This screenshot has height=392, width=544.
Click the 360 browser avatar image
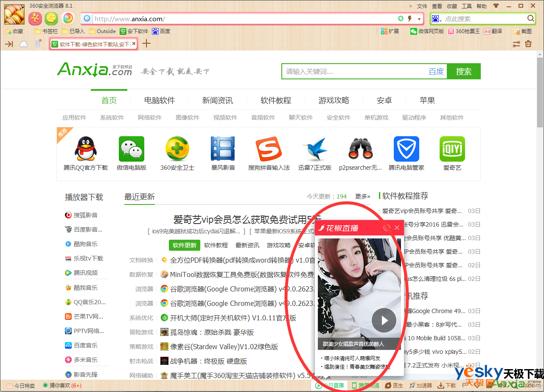(15, 14)
